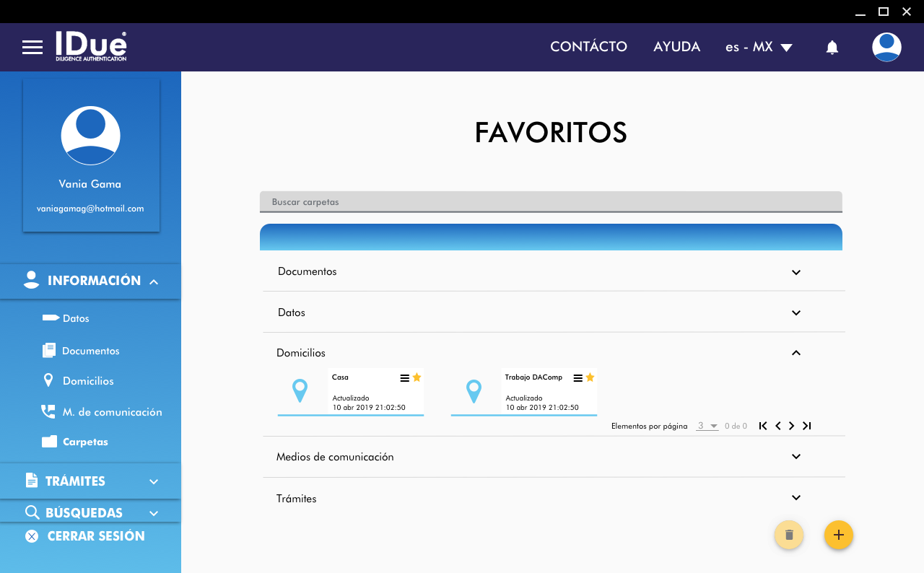The width and height of the screenshot is (924, 573).
Task: Click the Buscar carpetas search field
Action: 550,202
